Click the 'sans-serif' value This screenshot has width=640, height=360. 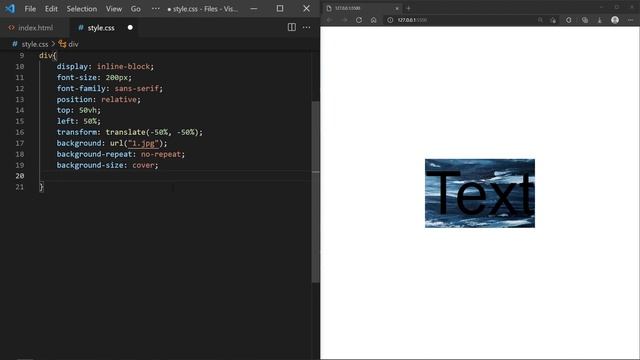pyautogui.click(x=136, y=89)
